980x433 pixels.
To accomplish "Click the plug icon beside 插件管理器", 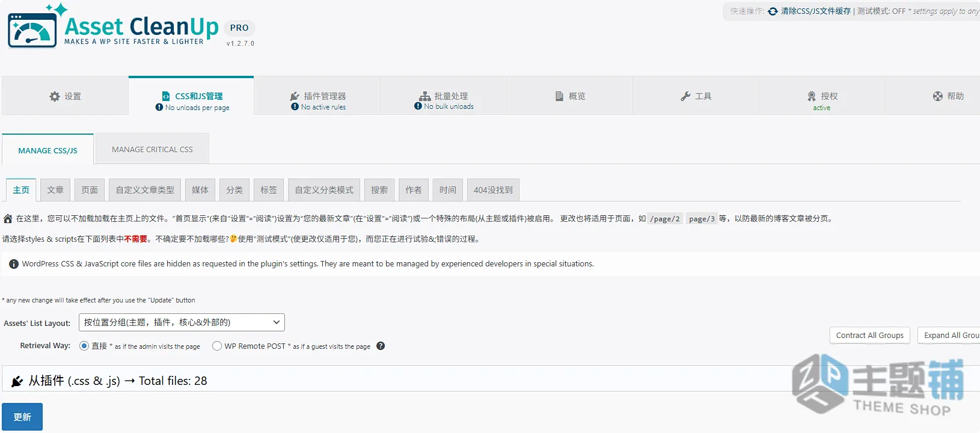I will coord(295,96).
